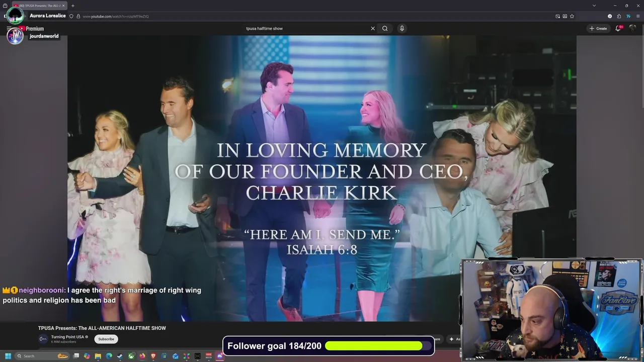The width and height of the screenshot is (644, 362).
Task: Click the jourdanworld JW avatar
Action: coord(15,36)
